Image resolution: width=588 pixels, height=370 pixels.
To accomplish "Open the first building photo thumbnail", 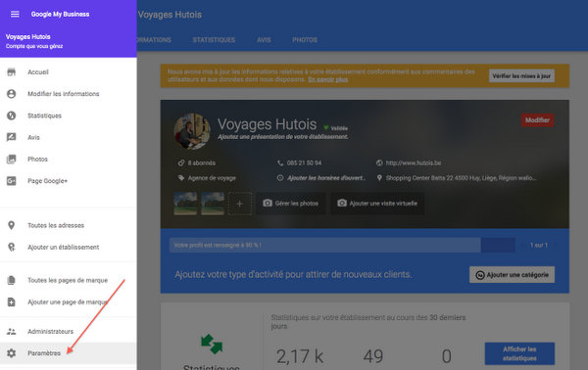I will [185, 204].
